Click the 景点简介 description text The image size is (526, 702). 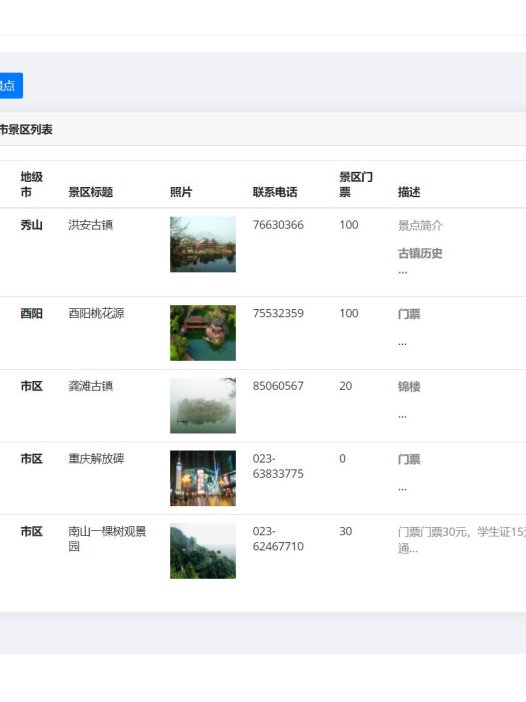click(x=420, y=225)
